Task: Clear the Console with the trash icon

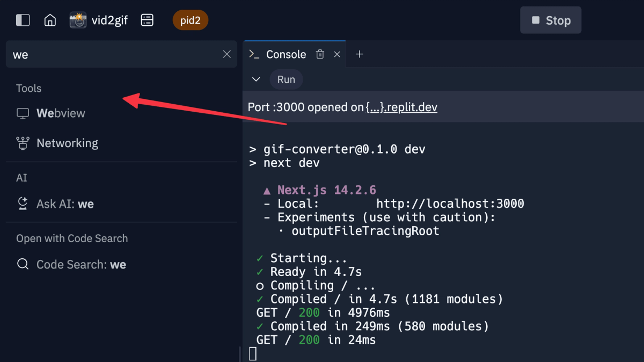Action: coord(320,54)
